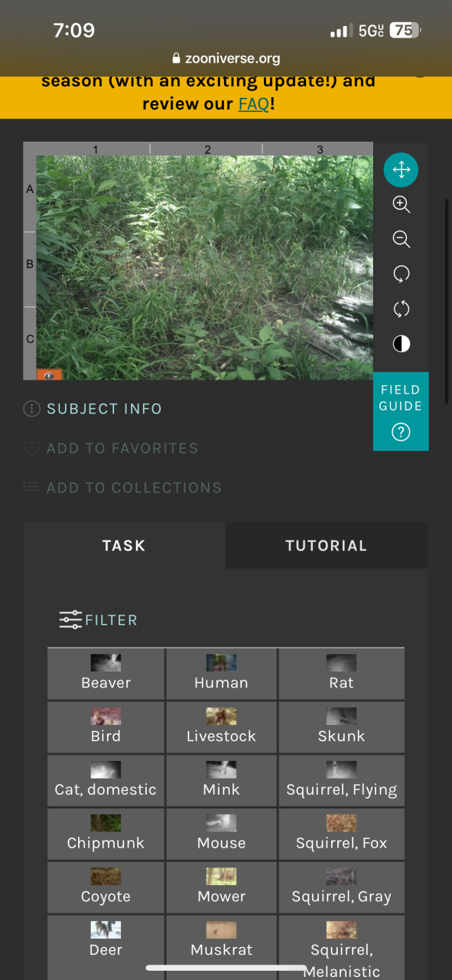Reset the image view
The width and height of the screenshot is (452, 980).
click(401, 309)
